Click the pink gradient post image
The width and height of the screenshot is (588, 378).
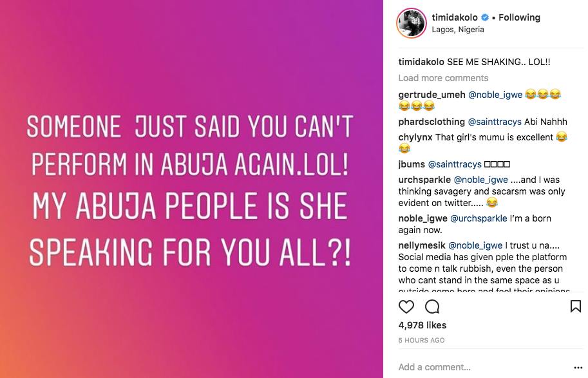point(191,189)
